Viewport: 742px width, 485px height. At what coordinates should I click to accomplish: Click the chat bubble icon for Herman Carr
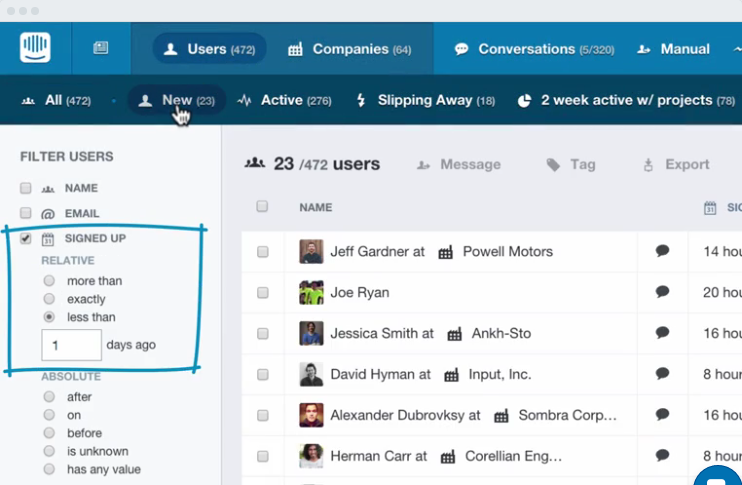[662, 455]
